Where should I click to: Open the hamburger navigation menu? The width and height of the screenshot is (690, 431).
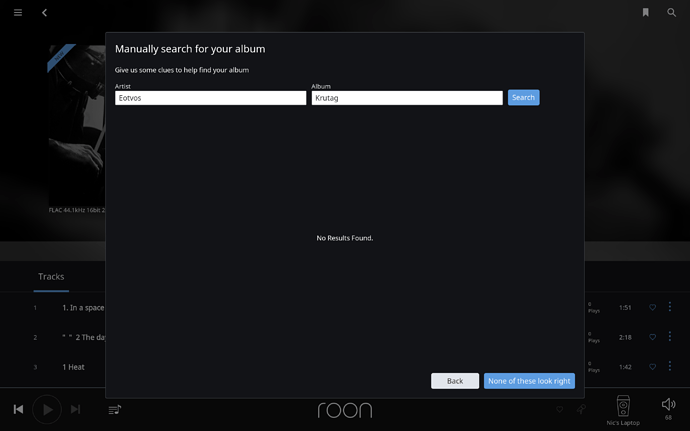tap(18, 13)
